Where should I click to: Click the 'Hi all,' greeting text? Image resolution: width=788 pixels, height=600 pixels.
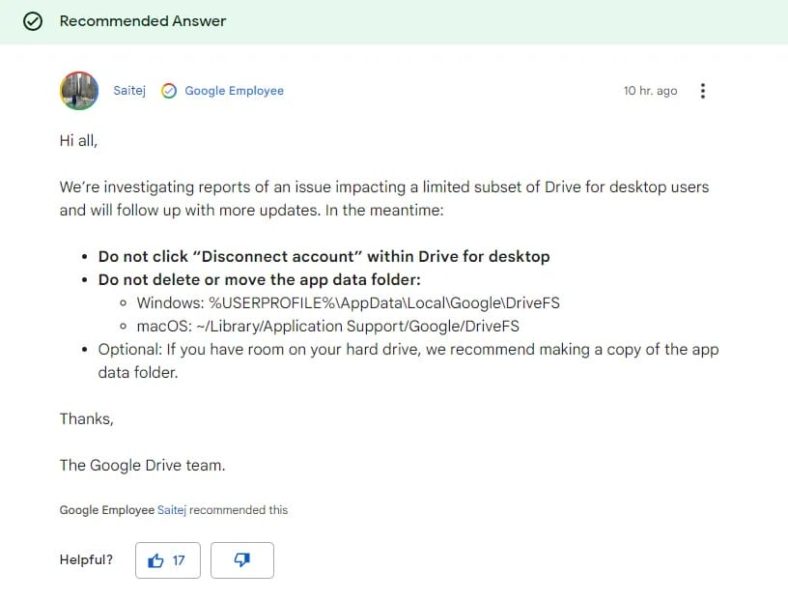(x=78, y=141)
